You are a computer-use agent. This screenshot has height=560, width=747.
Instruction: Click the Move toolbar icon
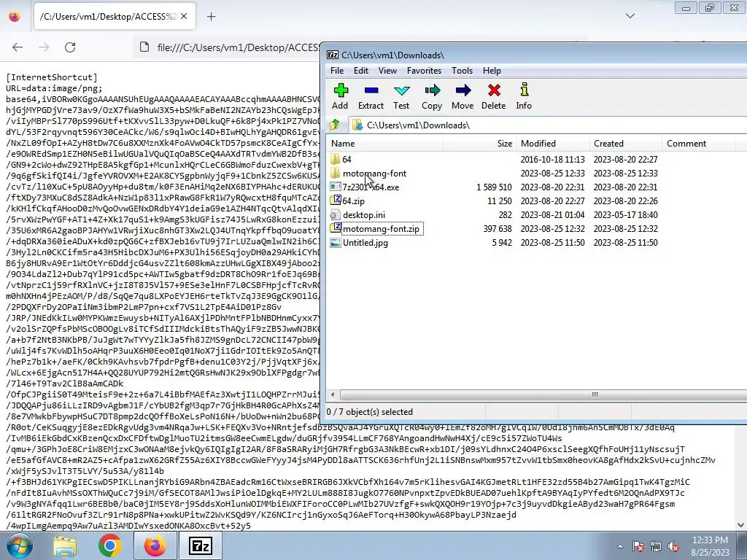(x=462, y=90)
